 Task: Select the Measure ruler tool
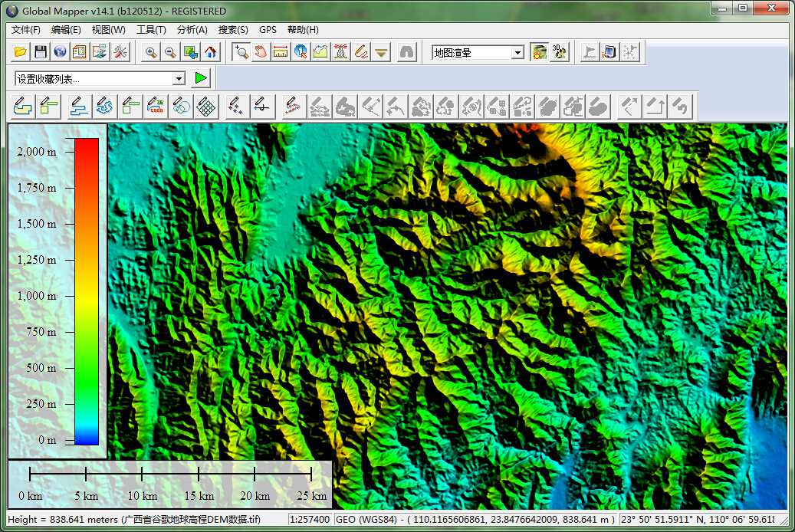pyautogui.click(x=281, y=51)
